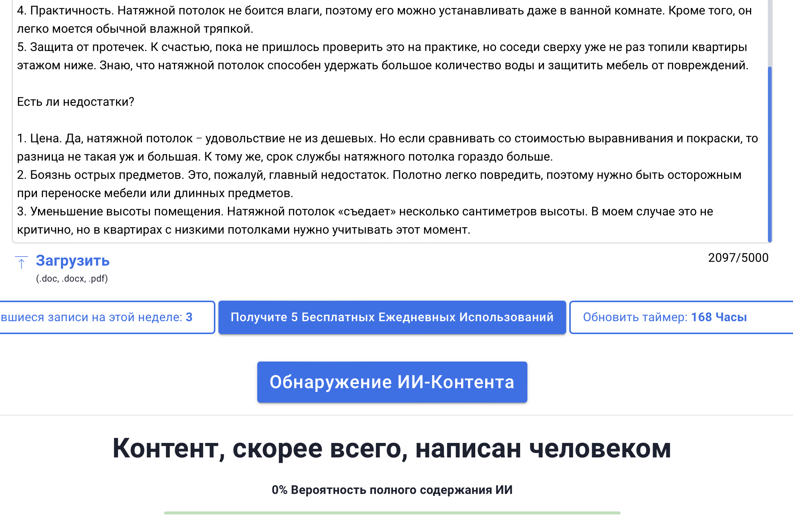Click the green AI probability progress bar

392,513
